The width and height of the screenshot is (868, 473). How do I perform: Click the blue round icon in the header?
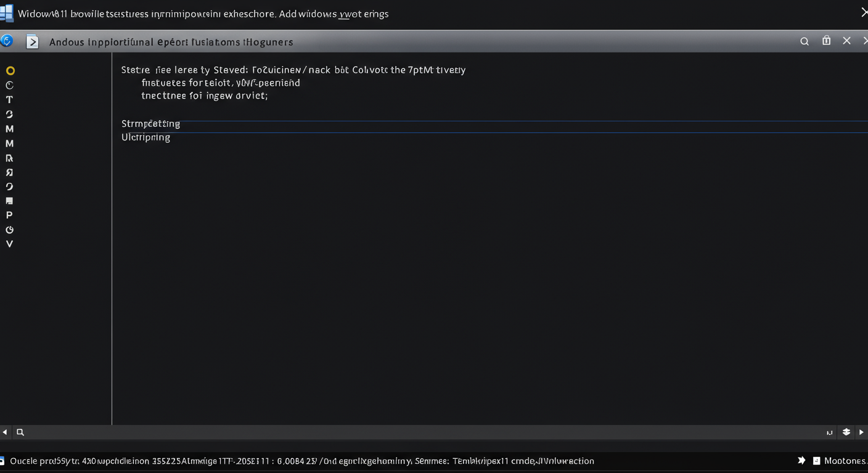(x=7, y=41)
